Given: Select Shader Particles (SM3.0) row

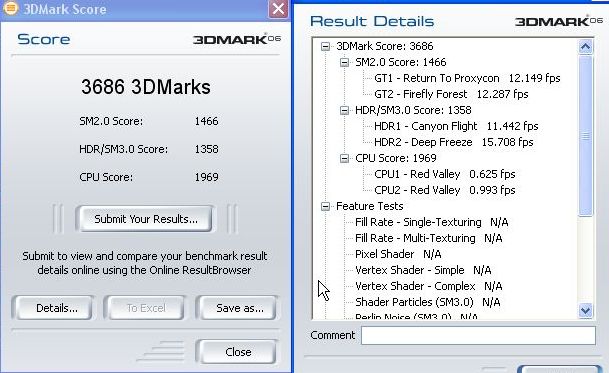Looking at the screenshot, I should [428, 302].
